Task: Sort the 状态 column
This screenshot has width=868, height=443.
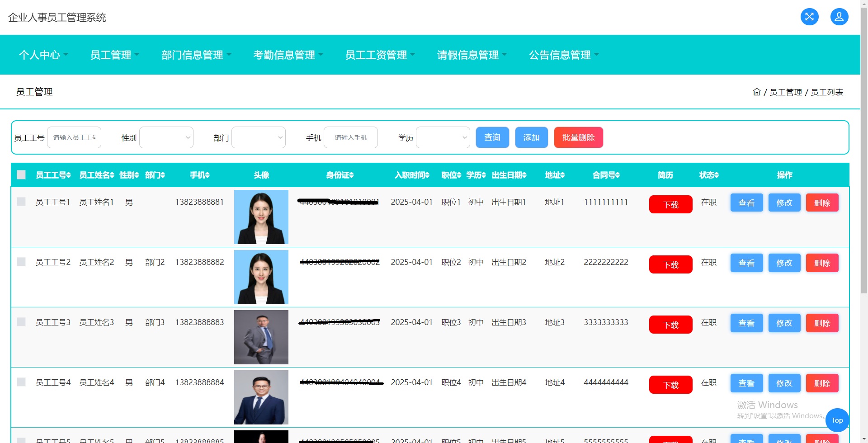Action: click(x=708, y=175)
